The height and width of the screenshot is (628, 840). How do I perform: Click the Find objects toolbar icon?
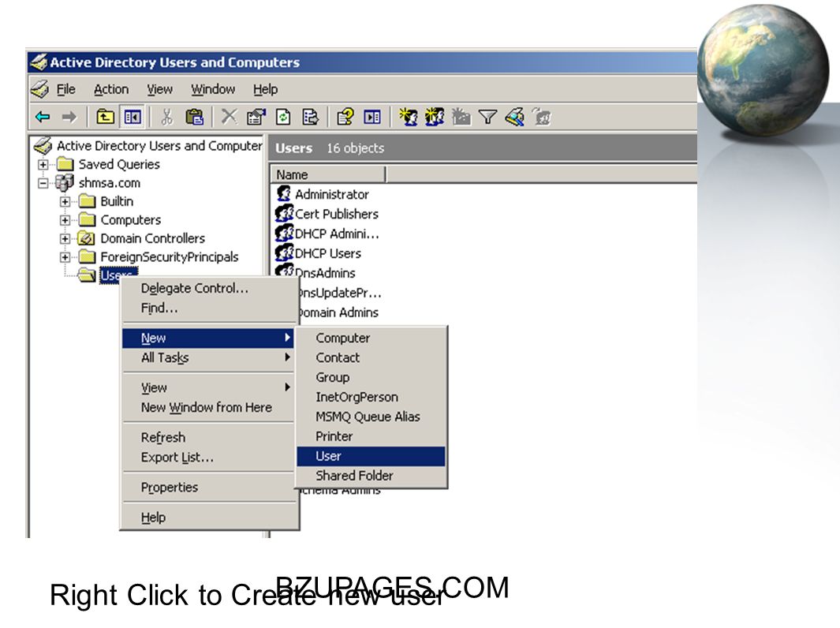(515, 116)
